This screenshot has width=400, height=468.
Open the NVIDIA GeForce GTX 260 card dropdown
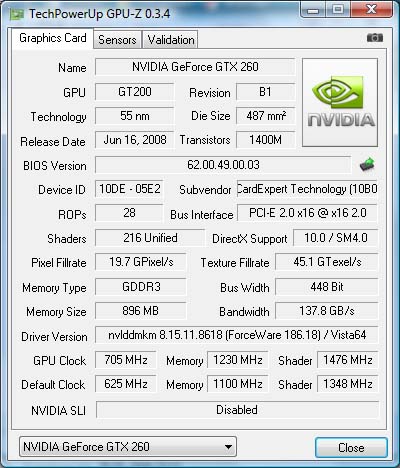tap(128, 447)
